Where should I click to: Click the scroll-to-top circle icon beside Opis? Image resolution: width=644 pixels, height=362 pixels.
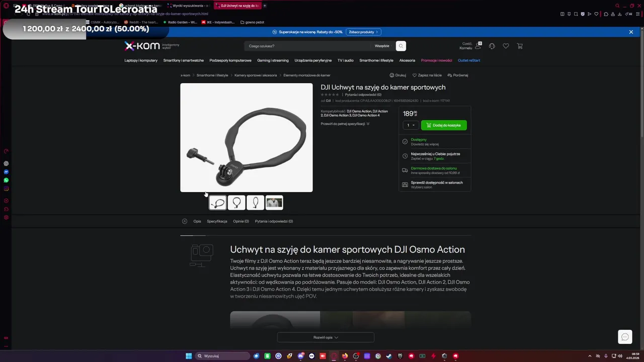point(185,221)
